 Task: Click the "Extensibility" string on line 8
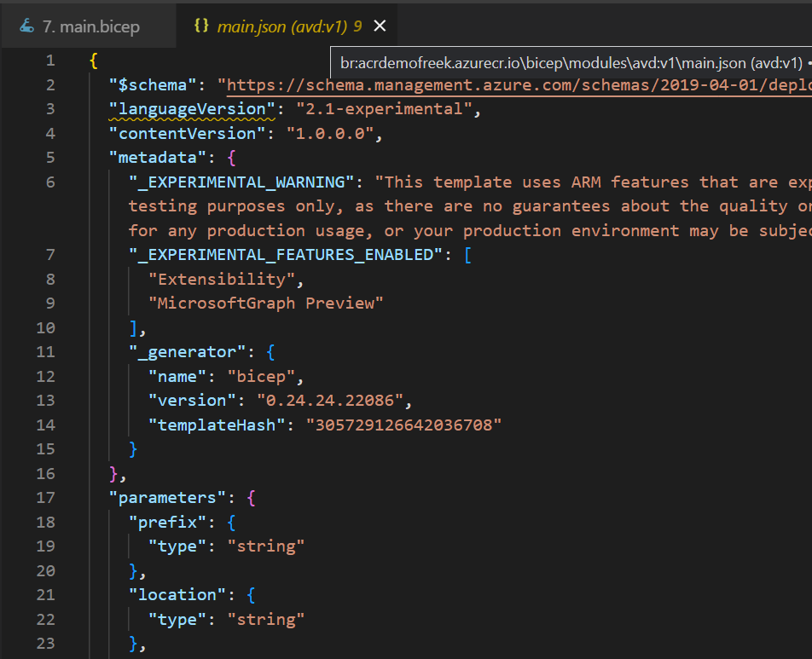click(x=222, y=280)
